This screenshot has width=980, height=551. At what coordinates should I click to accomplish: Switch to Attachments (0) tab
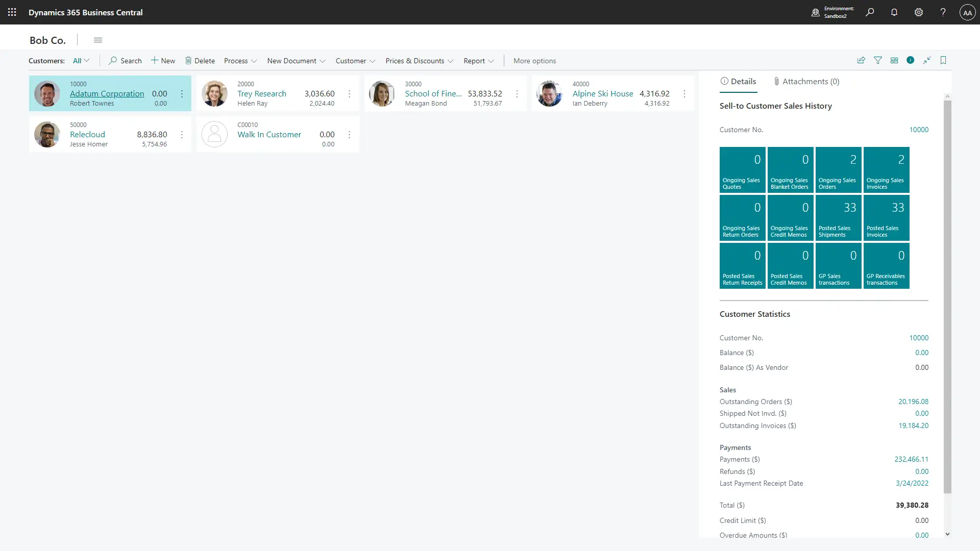click(x=806, y=82)
